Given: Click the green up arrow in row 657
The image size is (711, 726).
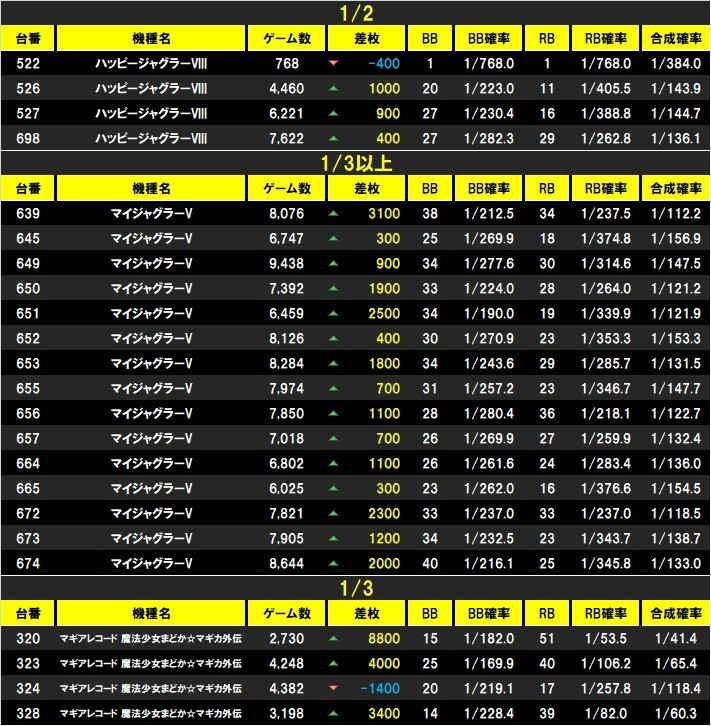Looking at the screenshot, I should point(333,438).
